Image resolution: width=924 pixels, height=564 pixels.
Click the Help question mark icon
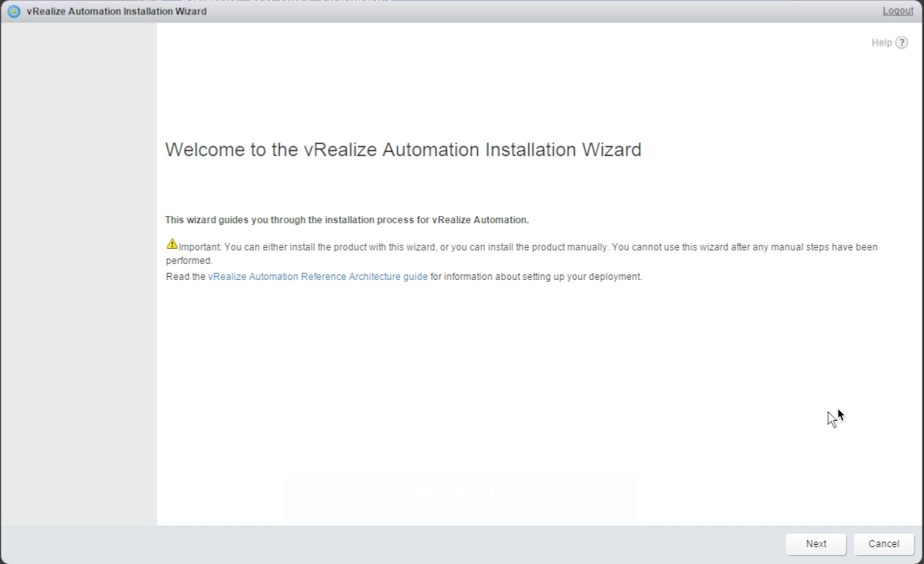902,42
